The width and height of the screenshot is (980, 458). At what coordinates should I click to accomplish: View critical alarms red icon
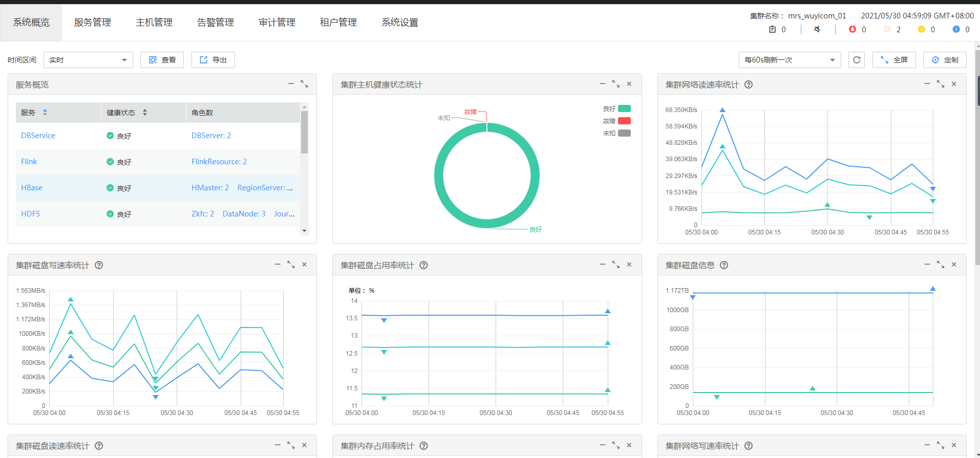pos(852,29)
